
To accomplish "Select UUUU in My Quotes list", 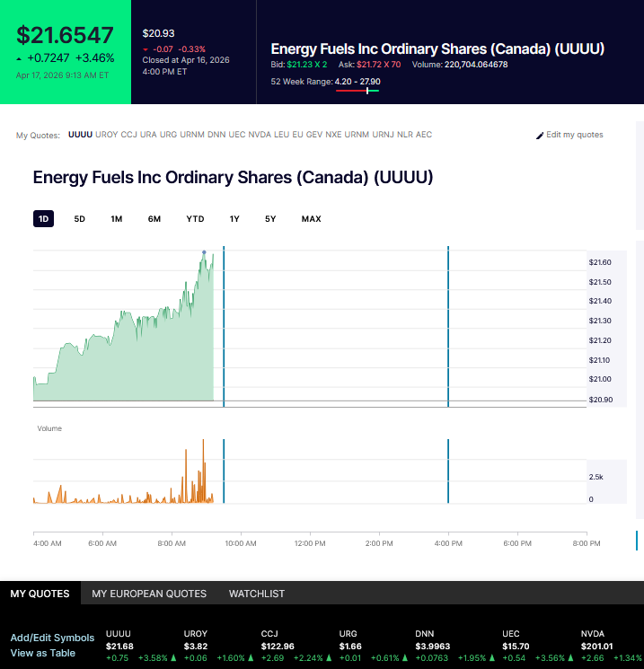I will coord(80,135).
